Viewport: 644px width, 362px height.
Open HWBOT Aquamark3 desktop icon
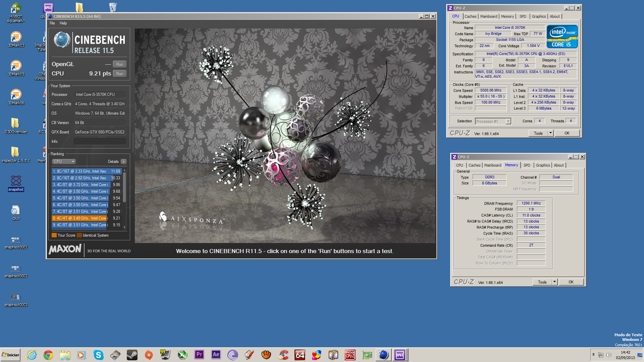coord(16,13)
